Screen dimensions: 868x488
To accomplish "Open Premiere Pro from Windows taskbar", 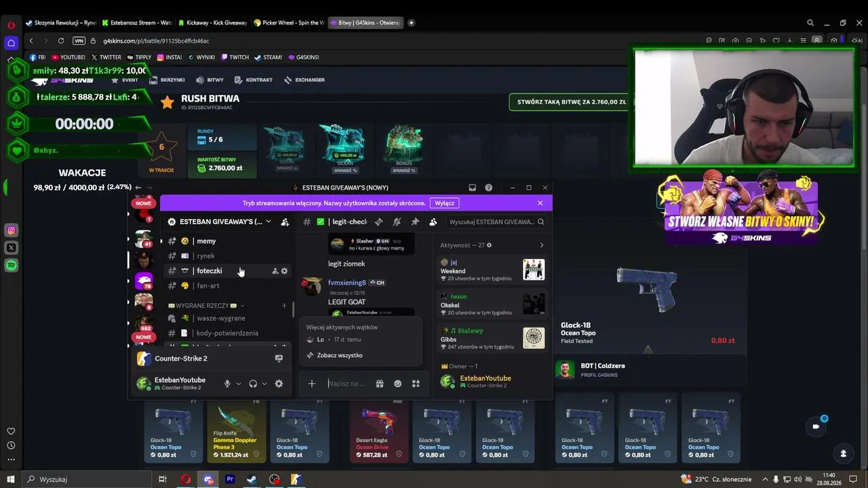I will pos(230,479).
